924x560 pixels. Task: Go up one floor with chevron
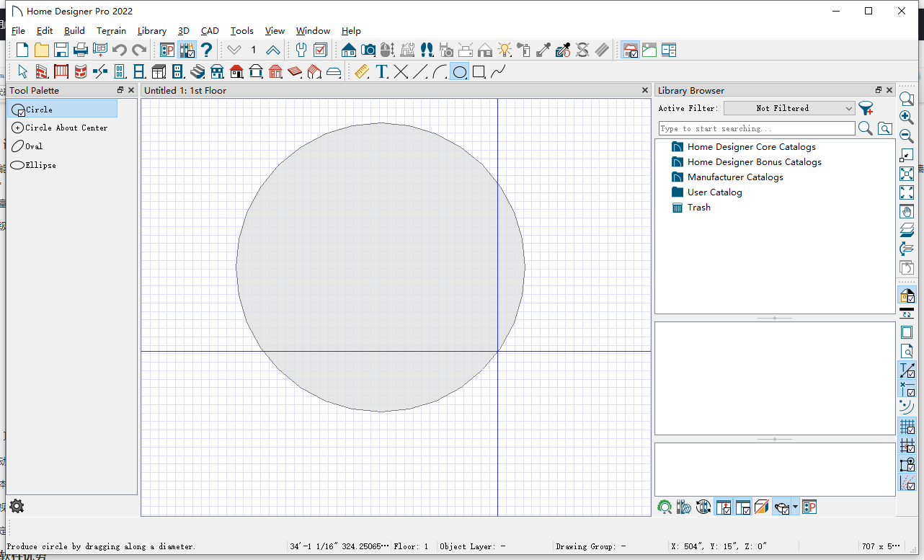coord(272,50)
